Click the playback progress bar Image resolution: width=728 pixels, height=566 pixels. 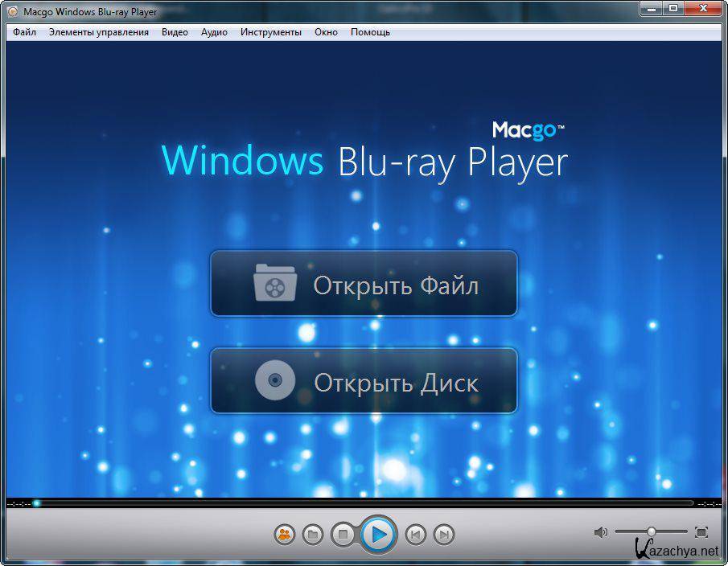click(362, 503)
